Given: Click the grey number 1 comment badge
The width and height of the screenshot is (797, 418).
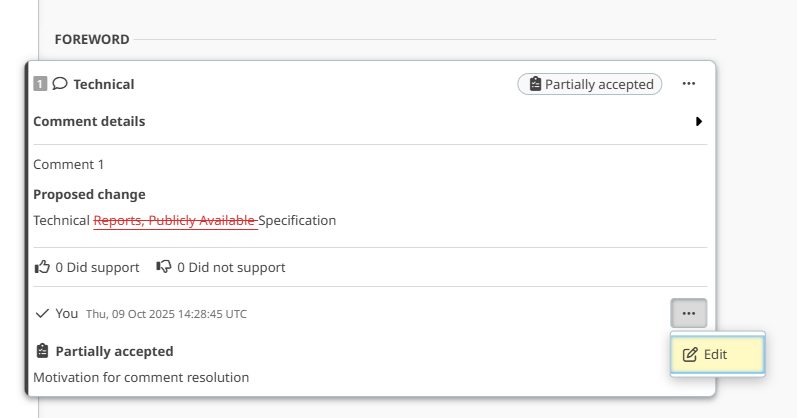Looking at the screenshot, I should pyautogui.click(x=40, y=84).
